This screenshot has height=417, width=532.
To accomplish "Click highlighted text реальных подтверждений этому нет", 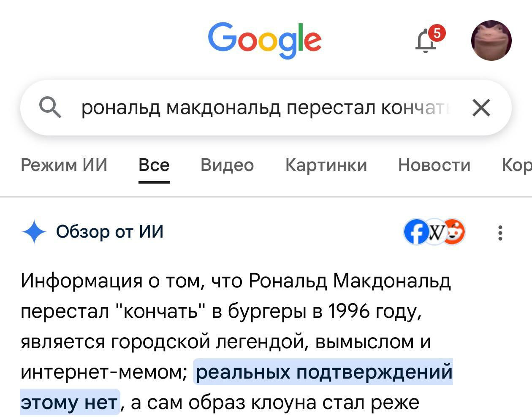I will click(324, 372).
